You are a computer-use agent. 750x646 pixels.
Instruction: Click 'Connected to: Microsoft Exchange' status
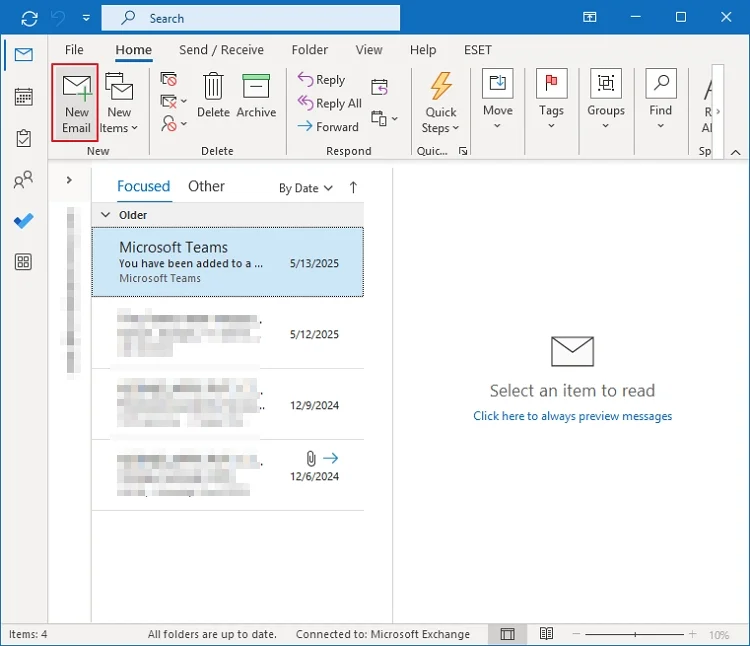click(x=383, y=634)
